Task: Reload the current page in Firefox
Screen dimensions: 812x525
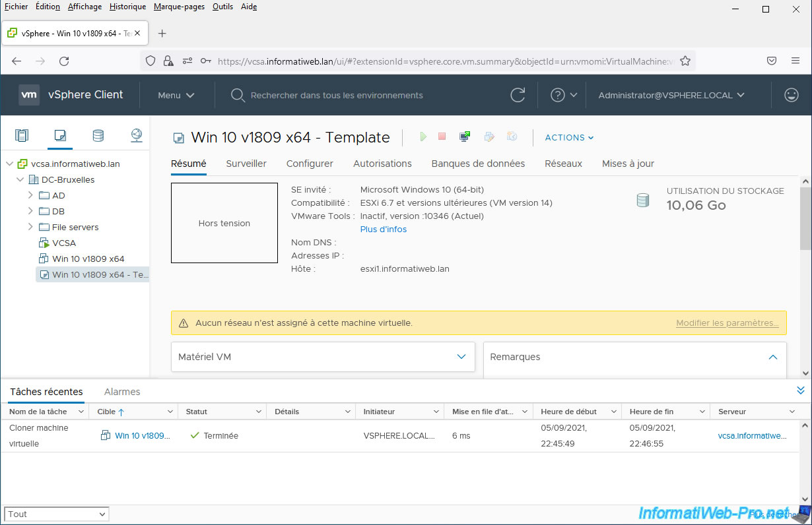Action: click(x=64, y=61)
